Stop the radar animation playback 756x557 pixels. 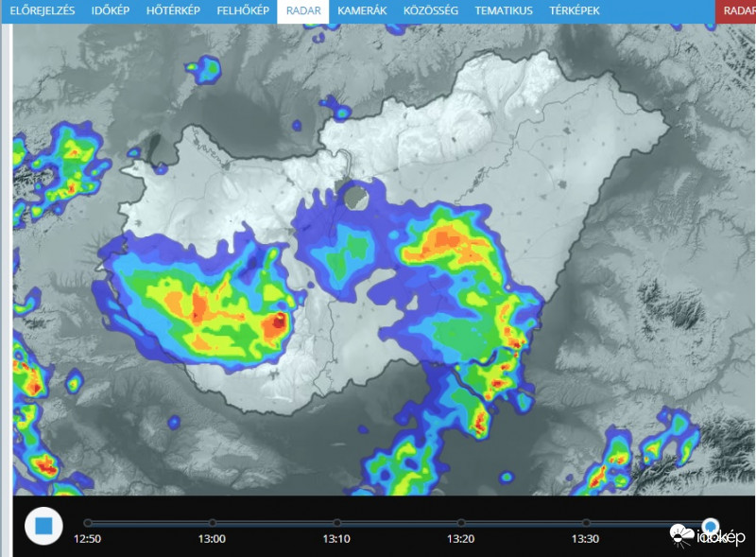[x=43, y=525]
